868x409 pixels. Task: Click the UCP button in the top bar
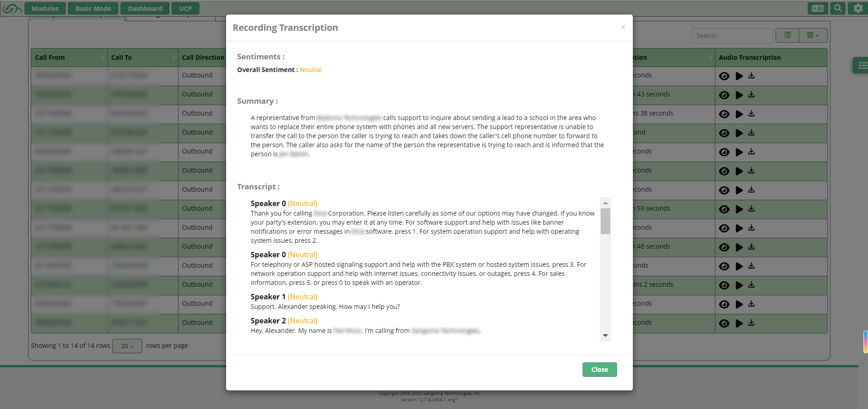point(185,8)
